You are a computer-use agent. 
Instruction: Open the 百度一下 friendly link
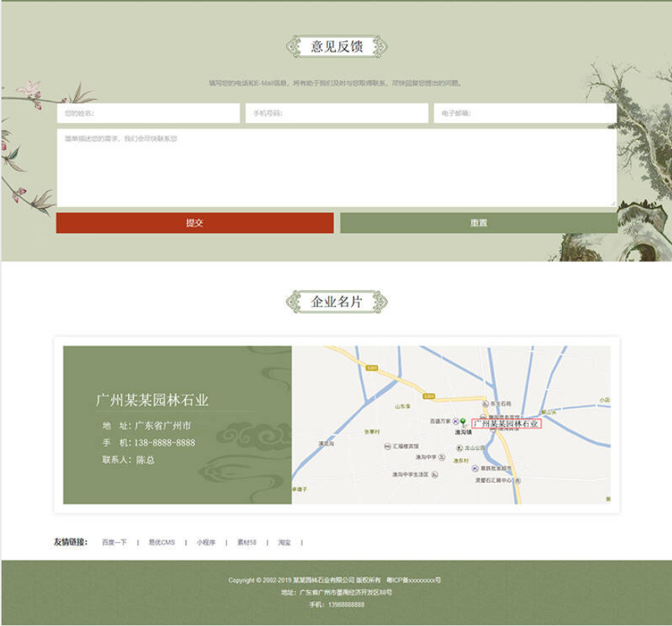[114, 543]
